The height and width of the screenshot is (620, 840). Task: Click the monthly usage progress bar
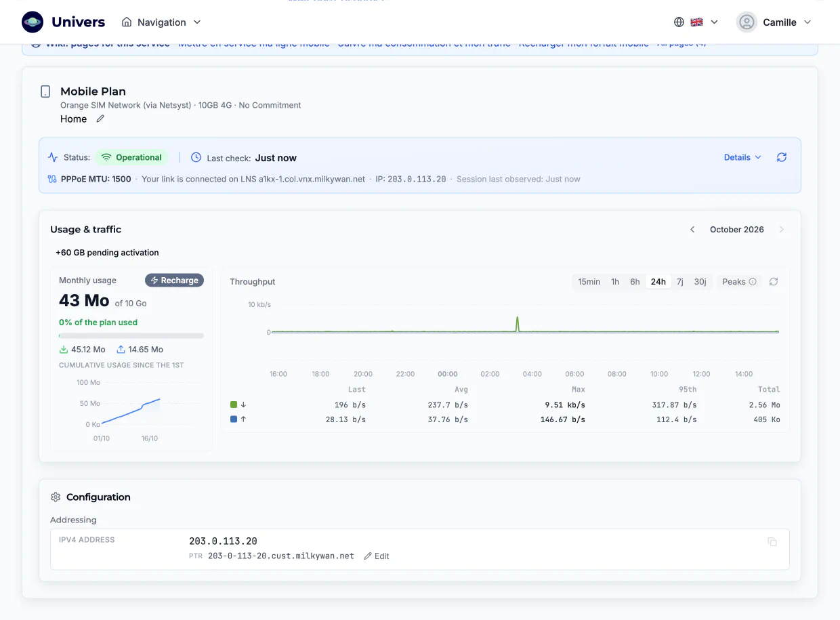131,335
